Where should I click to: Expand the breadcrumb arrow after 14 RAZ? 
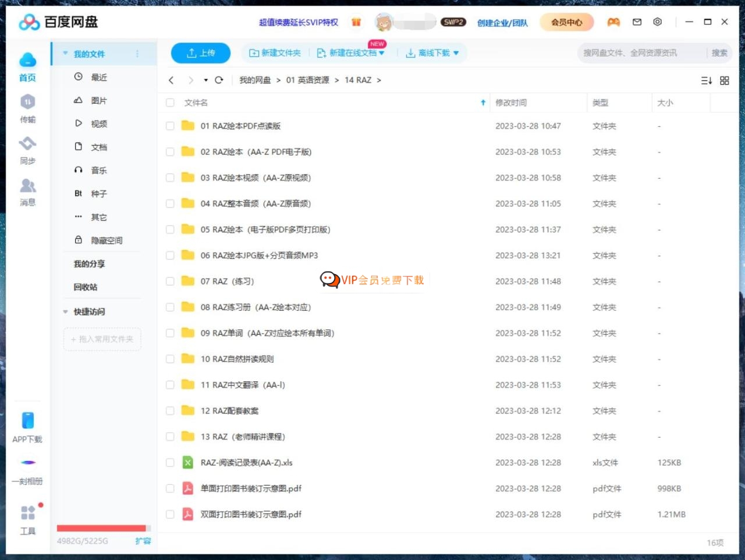[379, 80]
